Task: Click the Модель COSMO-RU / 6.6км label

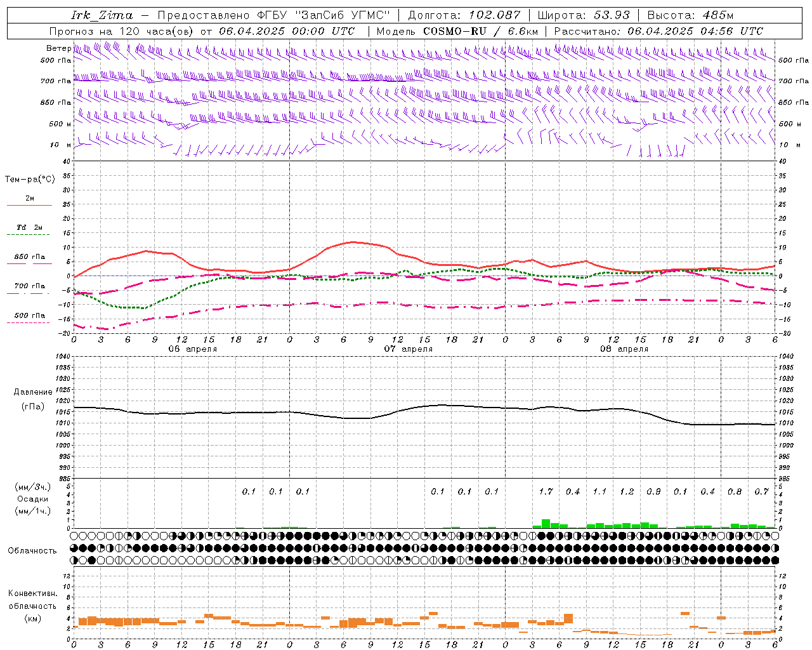Action: click(457, 31)
